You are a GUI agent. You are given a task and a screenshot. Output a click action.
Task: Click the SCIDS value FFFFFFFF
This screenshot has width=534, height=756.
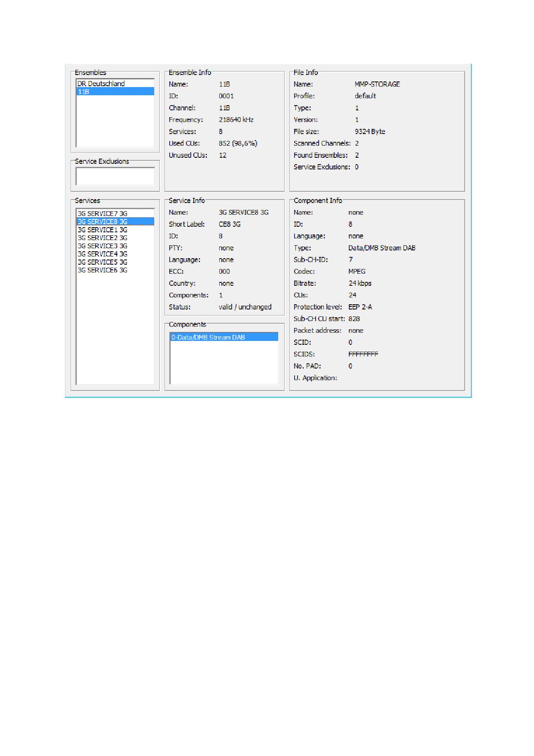pos(363,354)
